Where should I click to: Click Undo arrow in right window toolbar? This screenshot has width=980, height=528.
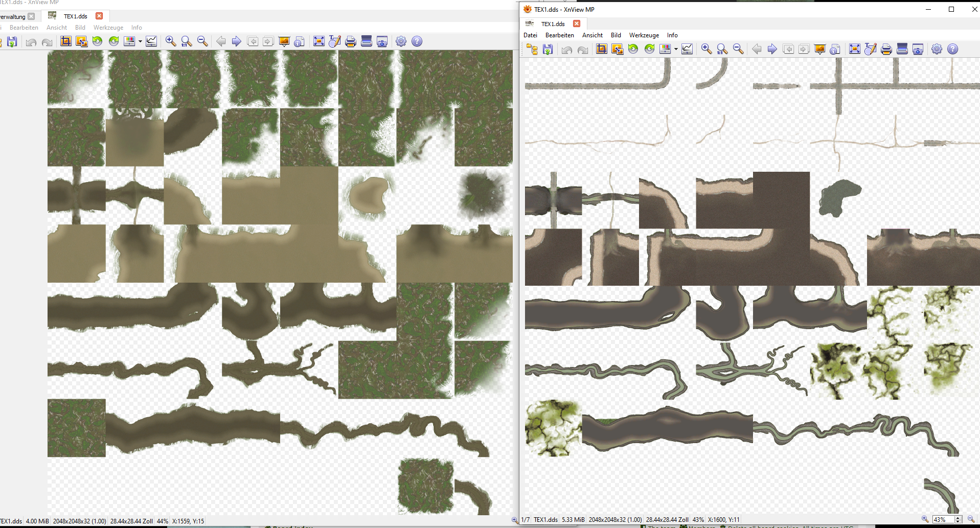[567, 50]
